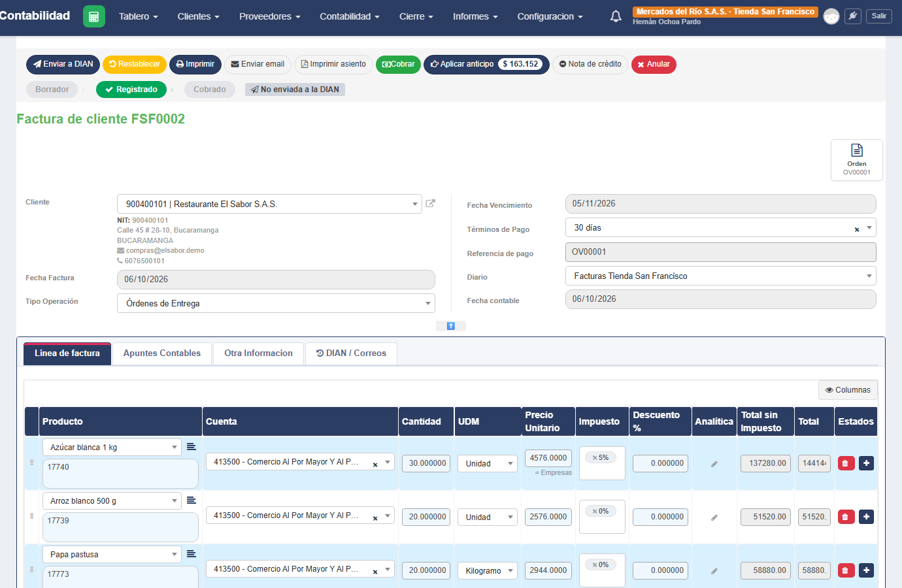Open the green calculator icon
Image resolution: width=902 pixels, height=588 pixels.
(x=94, y=16)
